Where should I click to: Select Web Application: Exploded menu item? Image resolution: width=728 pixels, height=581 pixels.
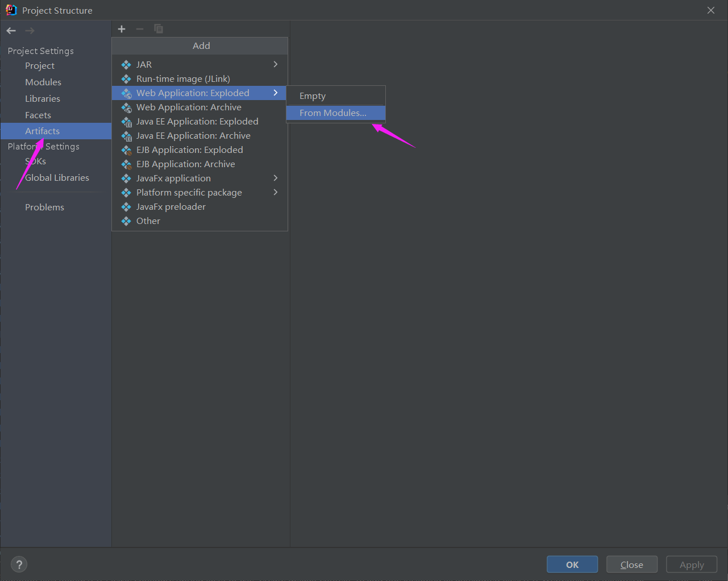(x=200, y=93)
